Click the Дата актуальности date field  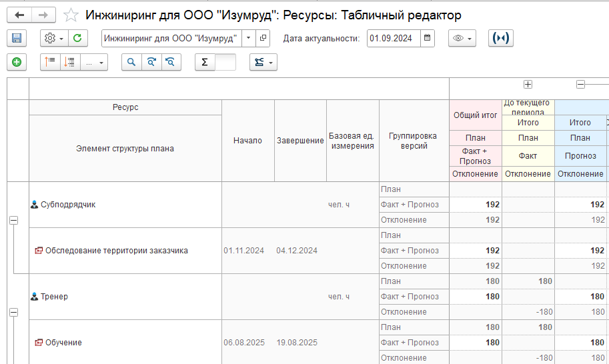pyautogui.click(x=394, y=39)
